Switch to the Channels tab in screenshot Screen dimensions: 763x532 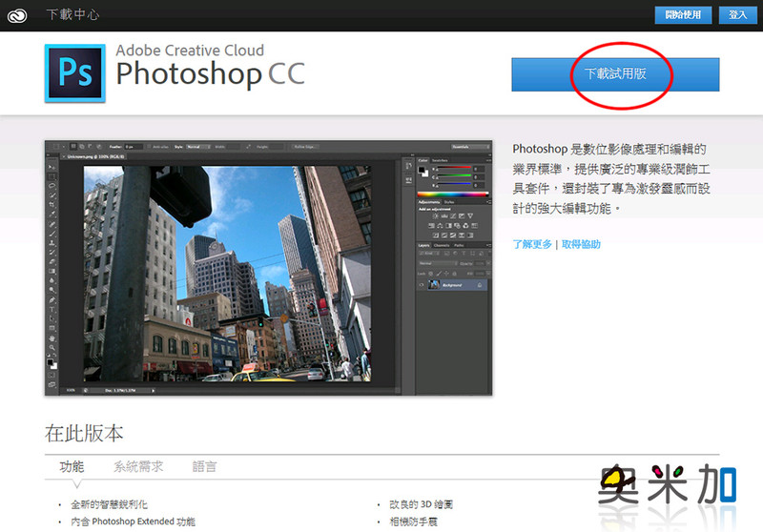pyautogui.click(x=442, y=246)
